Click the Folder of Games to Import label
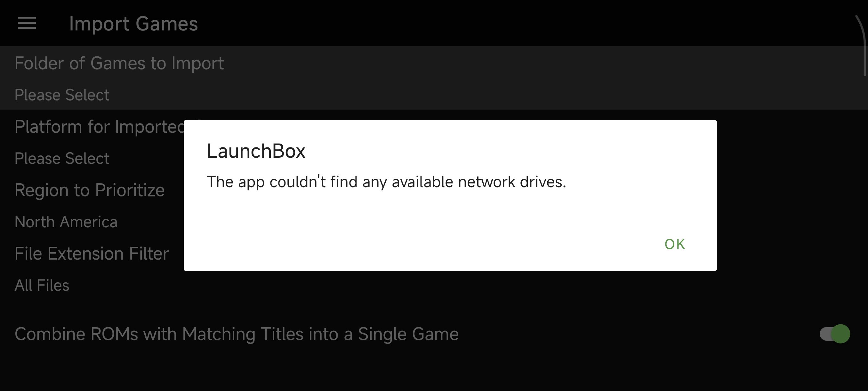 pos(119,63)
